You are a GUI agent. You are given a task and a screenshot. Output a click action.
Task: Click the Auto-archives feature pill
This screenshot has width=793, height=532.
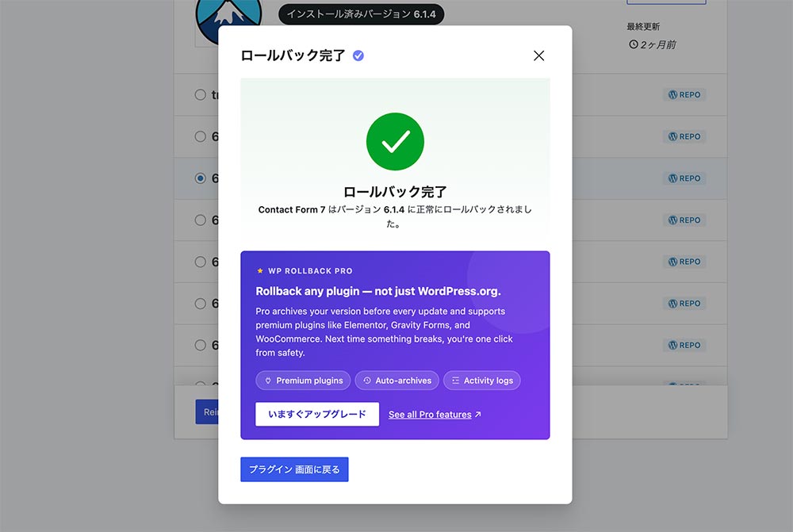pyautogui.click(x=396, y=381)
